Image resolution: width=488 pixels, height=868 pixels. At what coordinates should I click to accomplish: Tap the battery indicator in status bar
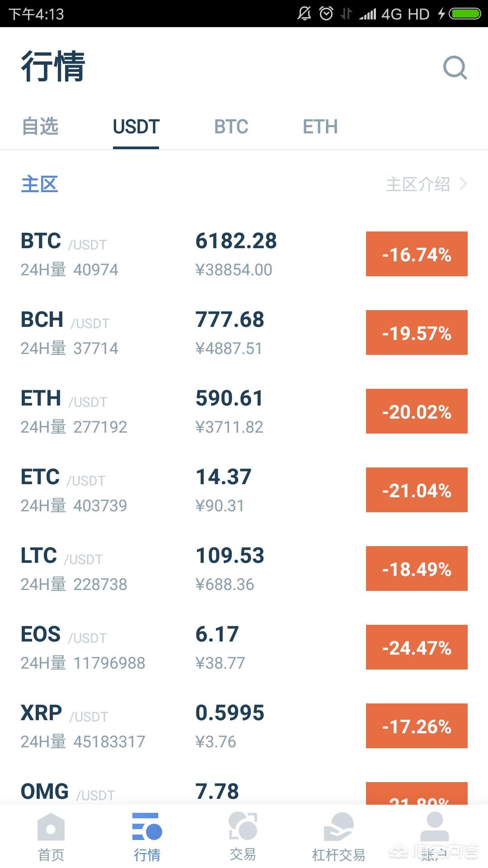465,14
